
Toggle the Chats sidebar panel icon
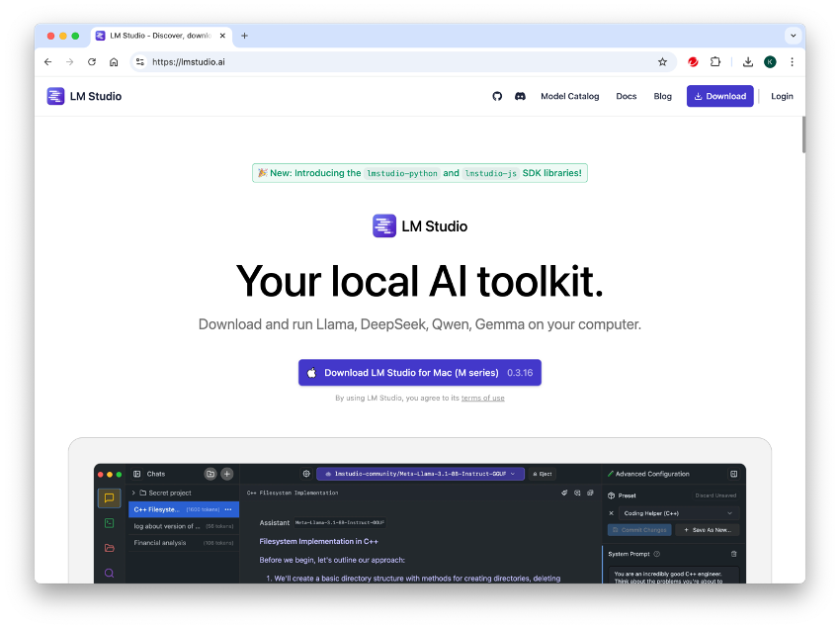click(x=137, y=474)
